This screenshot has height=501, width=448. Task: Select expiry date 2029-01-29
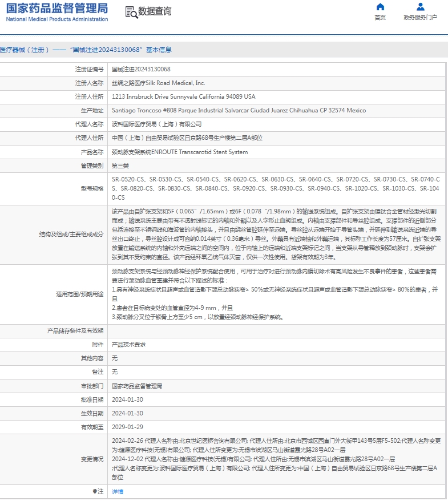[x=127, y=427]
